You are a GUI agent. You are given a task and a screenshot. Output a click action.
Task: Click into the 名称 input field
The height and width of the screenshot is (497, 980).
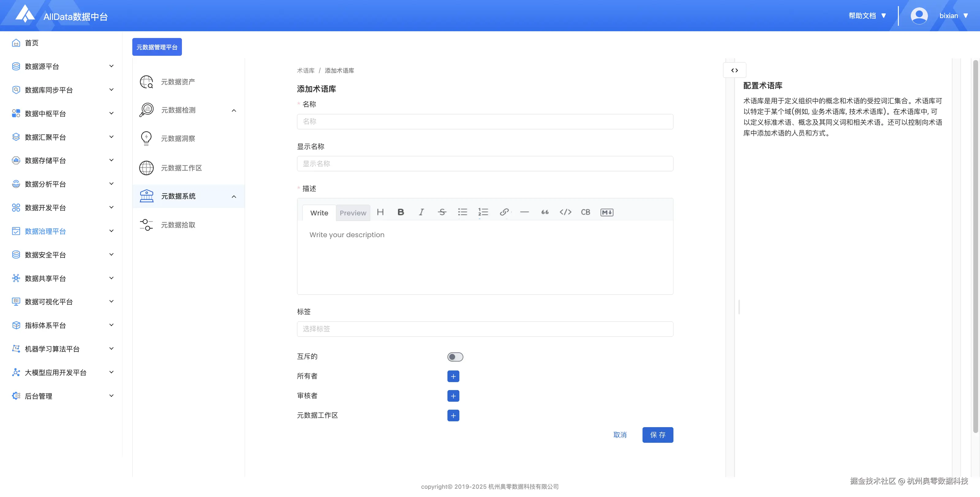click(485, 121)
